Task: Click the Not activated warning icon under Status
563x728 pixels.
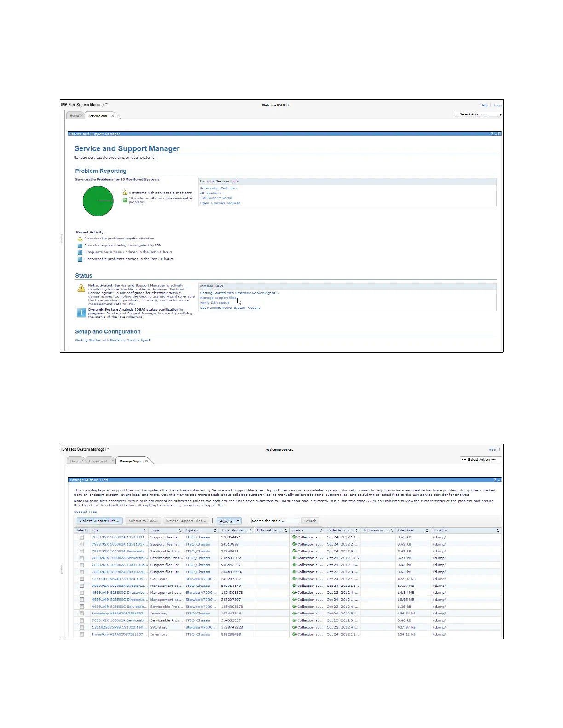Action: pos(81,289)
